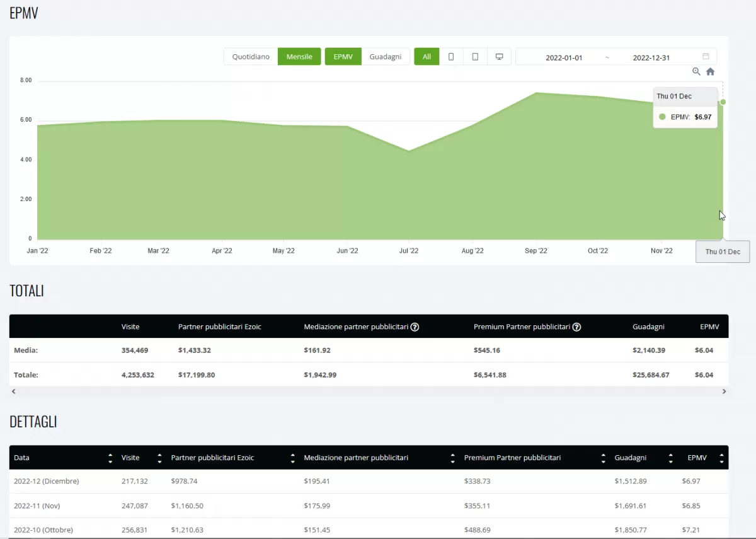The width and height of the screenshot is (756, 539).
Task: Filter chart by tablet device icon
Action: pos(475,57)
